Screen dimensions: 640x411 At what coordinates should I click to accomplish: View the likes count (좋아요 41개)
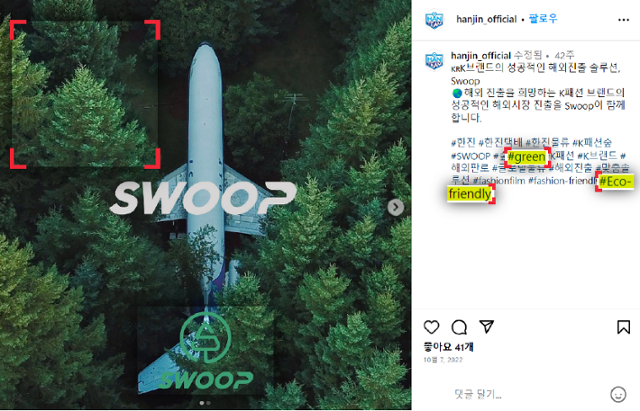pos(449,347)
